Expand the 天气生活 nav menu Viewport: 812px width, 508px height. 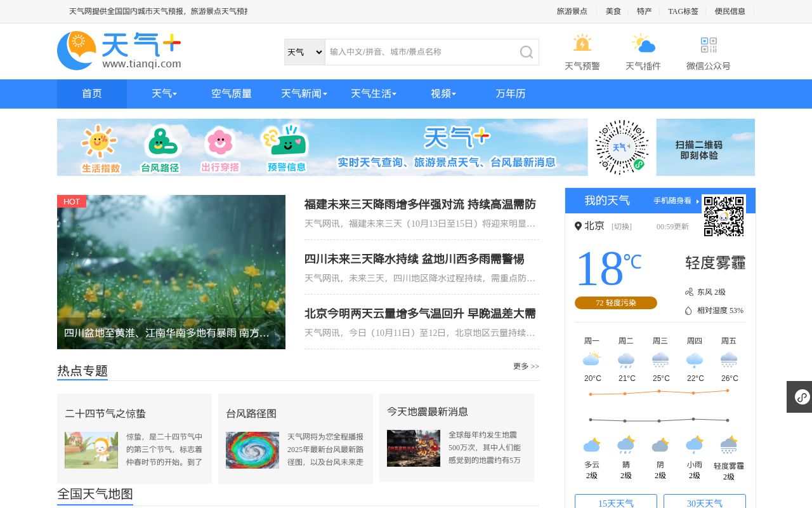374,94
